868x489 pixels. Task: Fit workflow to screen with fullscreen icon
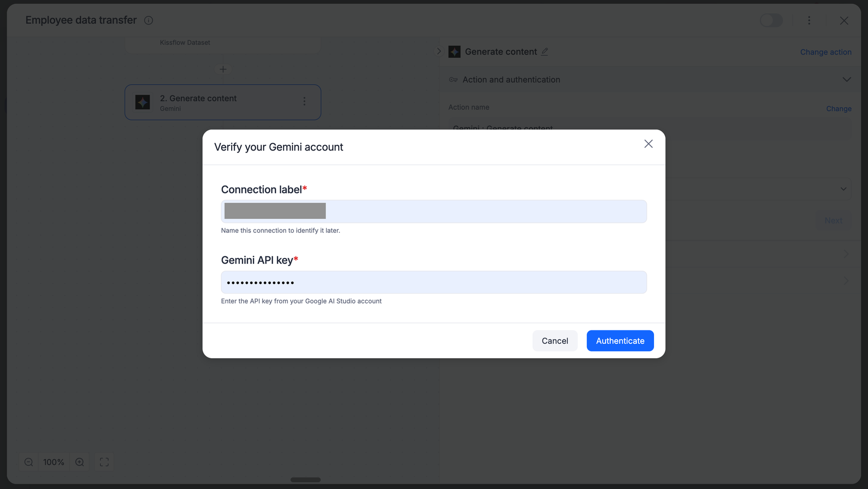tap(104, 462)
